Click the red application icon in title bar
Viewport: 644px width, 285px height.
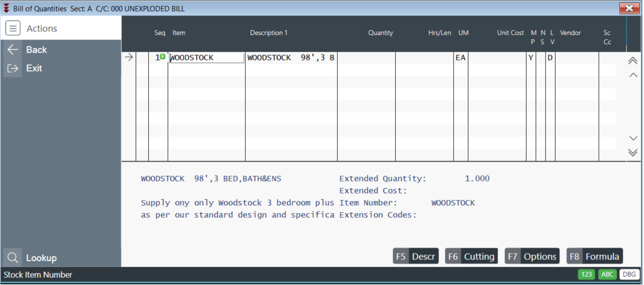(x=6, y=8)
